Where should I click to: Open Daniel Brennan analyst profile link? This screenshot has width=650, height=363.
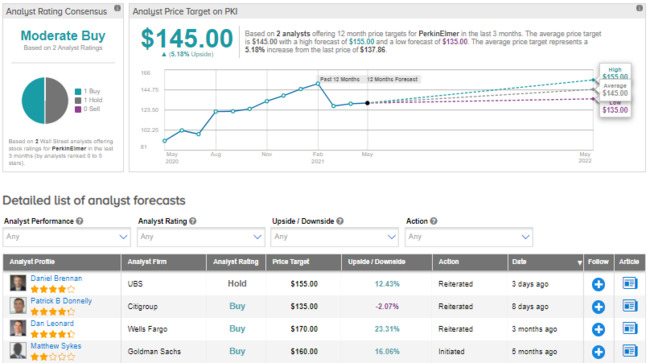(x=56, y=278)
